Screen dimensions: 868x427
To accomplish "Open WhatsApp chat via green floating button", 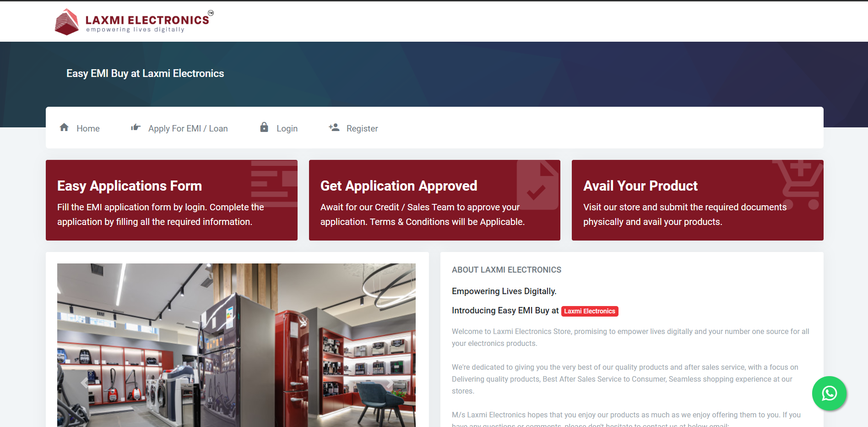I will pos(829,393).
